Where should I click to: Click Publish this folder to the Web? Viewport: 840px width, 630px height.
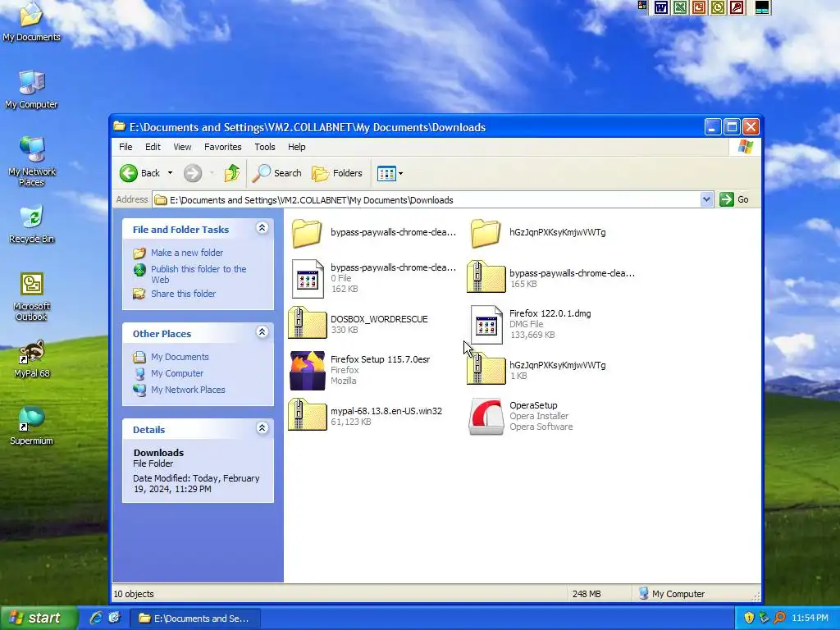tap(199, 274)
